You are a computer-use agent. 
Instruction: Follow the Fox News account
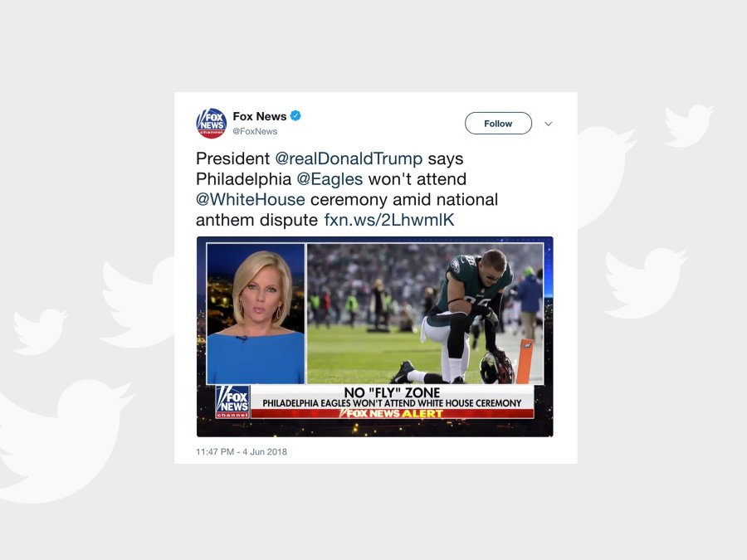pos(498,124)
